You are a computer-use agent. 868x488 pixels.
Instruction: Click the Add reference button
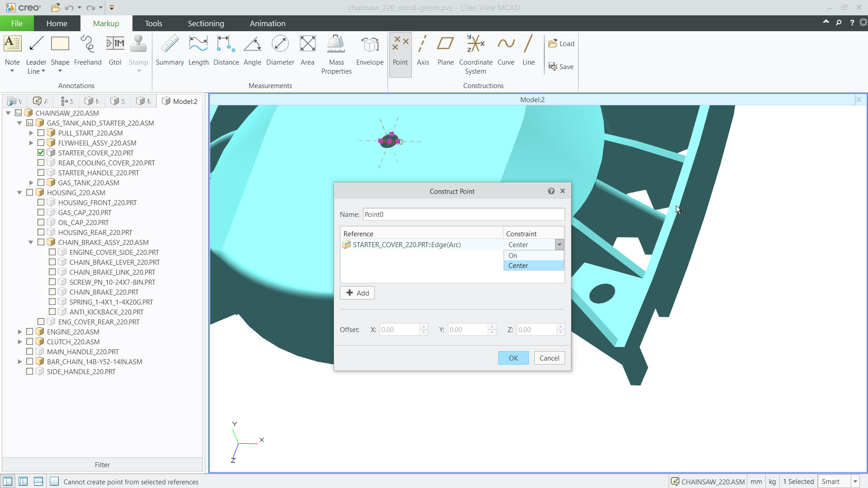pos(357,293)
